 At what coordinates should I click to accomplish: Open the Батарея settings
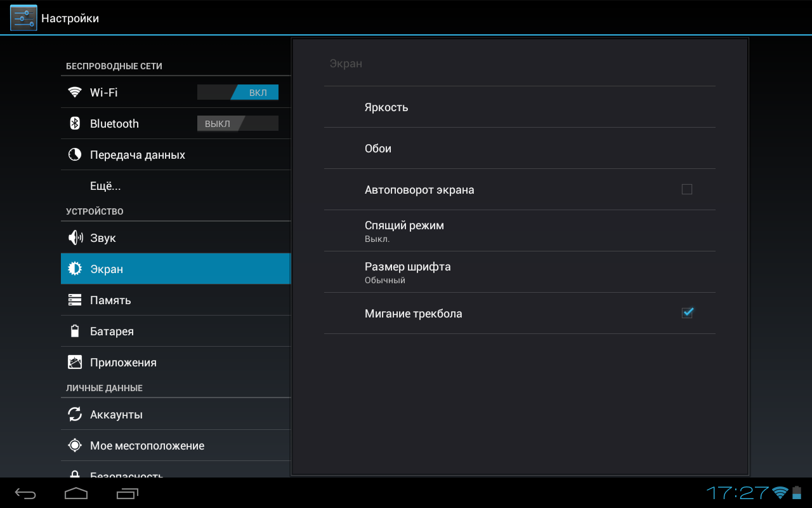tap(176, 331)
